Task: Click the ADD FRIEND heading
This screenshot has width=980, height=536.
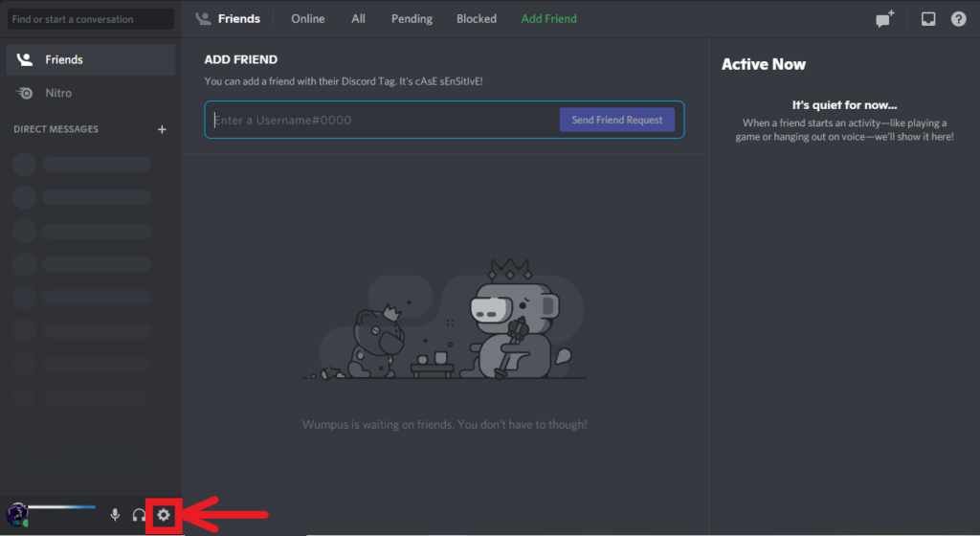Action: point(240,59)
